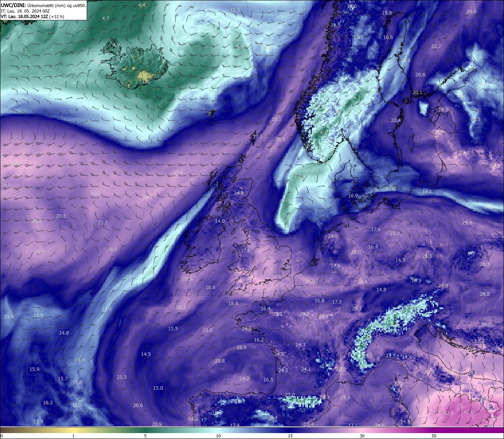This screenshot has height=439, width=504.
Task: Click the 14.3 value over central Europe
Action: click(x=400, y=260)
